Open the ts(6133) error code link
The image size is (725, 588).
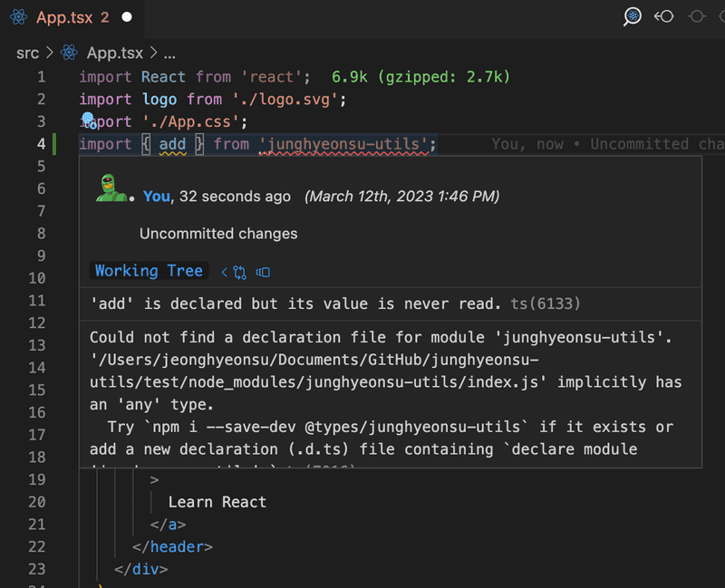[546, 304]
